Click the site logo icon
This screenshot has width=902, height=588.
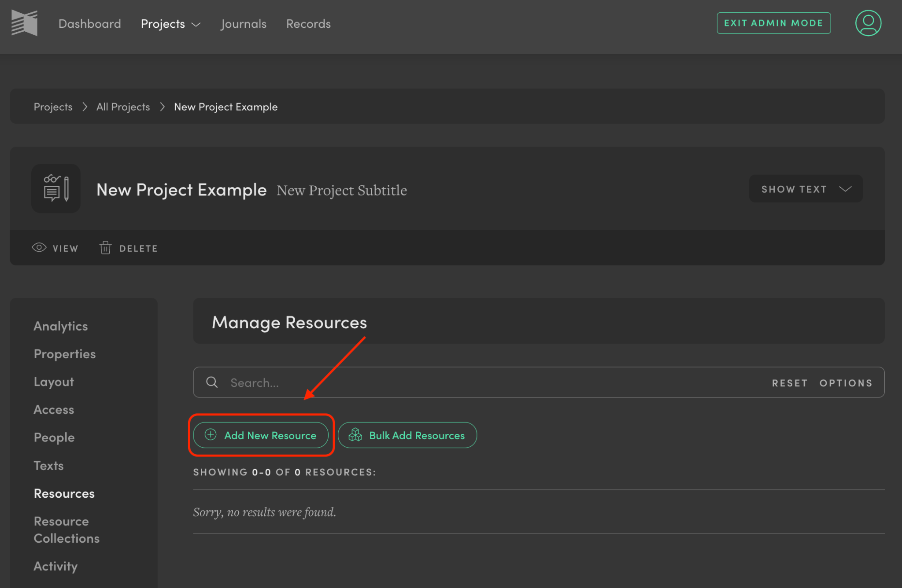[24, 23]
